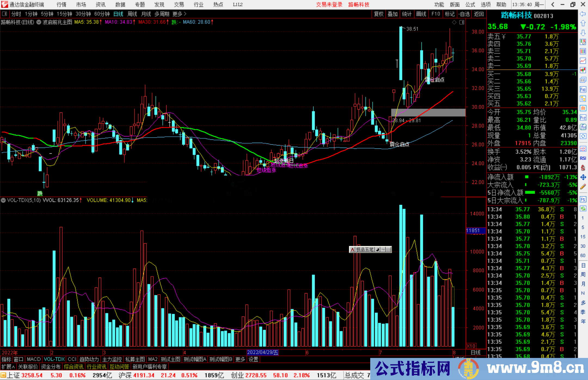Open the tree structure sidebar icon
Viewport: 588px width, 380px height.
point(583,99)
